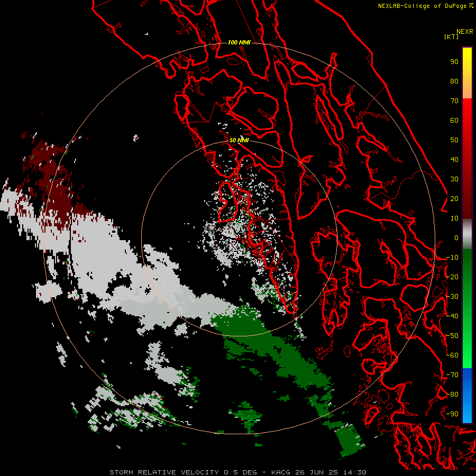Click the 70 value on the velocity scale
This screenshot has width=476, height=476.
[454, 101]
